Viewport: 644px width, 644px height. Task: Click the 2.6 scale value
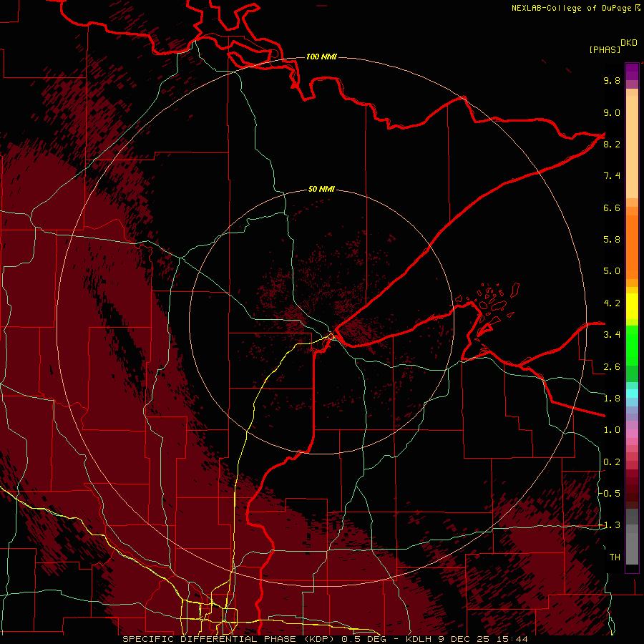[612, 367]
